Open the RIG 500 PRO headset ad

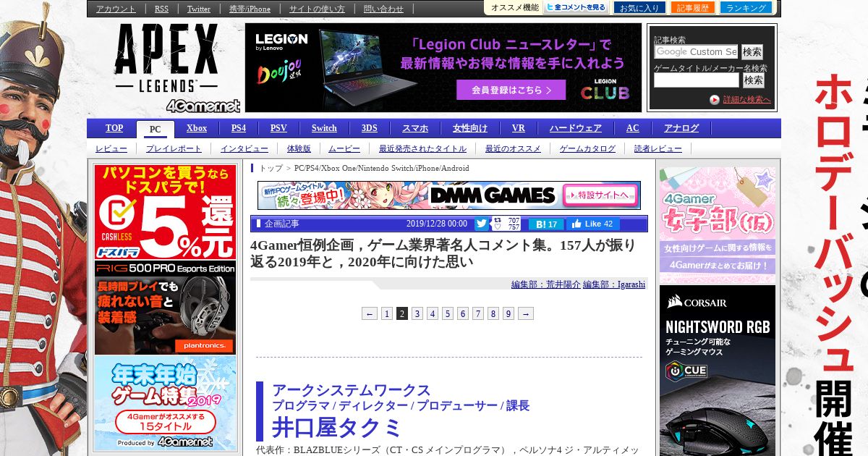[165, 308]
